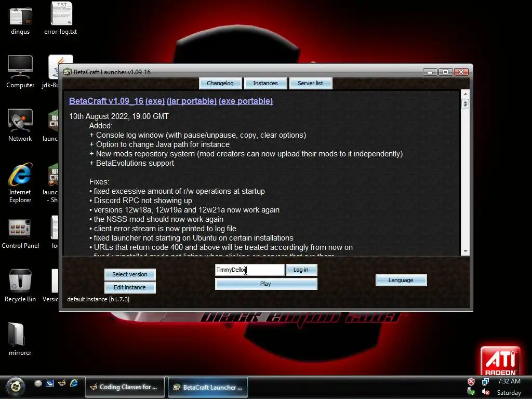The width and height of the screenshot is (532, 399).
Task: Click the NSSS mod changelog line
Action: (x=156, y=219)
